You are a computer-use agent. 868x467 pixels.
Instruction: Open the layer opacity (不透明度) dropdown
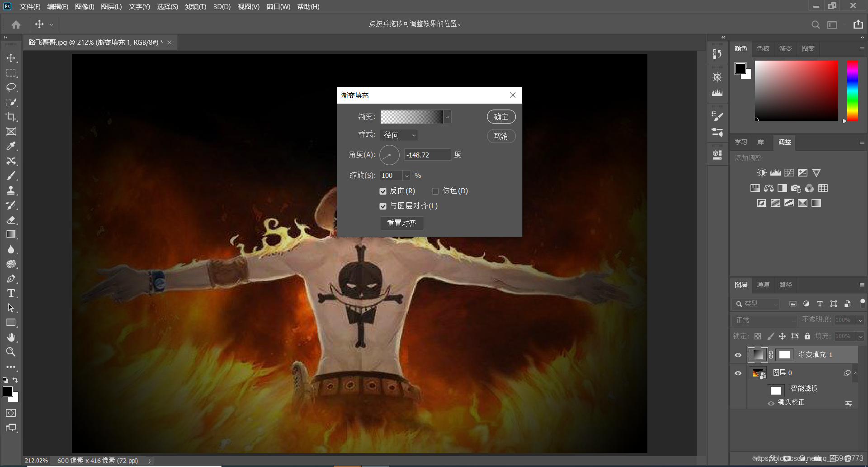point(860,320)
